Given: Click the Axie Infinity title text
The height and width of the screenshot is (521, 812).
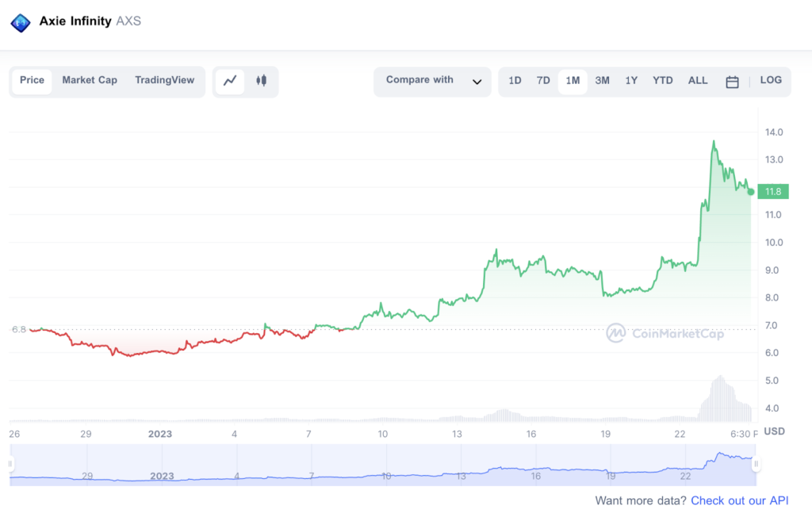Looking at the screenshot, I should coord(75,21).
